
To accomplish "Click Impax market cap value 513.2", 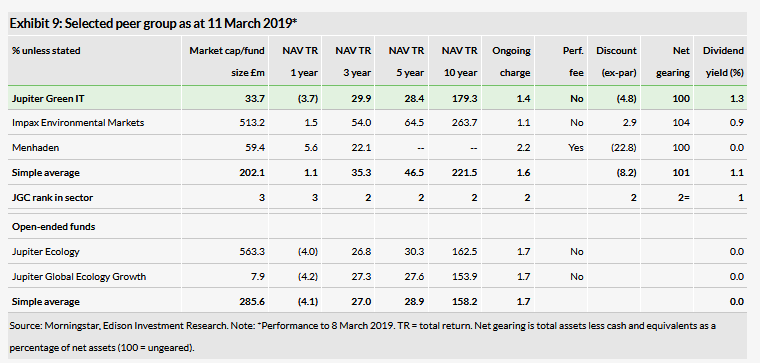I will pos(252,123).
